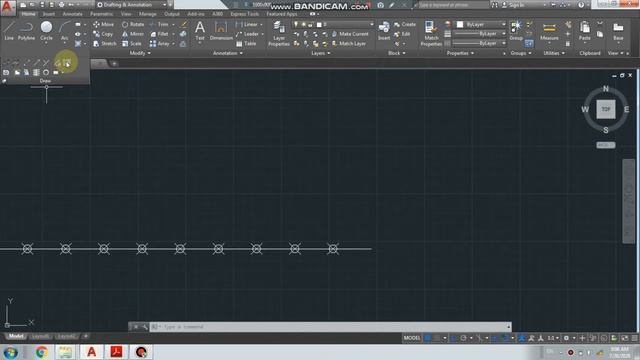Screen dimensions: 640x360
Task: Choose the Move command
Action: pyautogui.click(x=103, y=24)
